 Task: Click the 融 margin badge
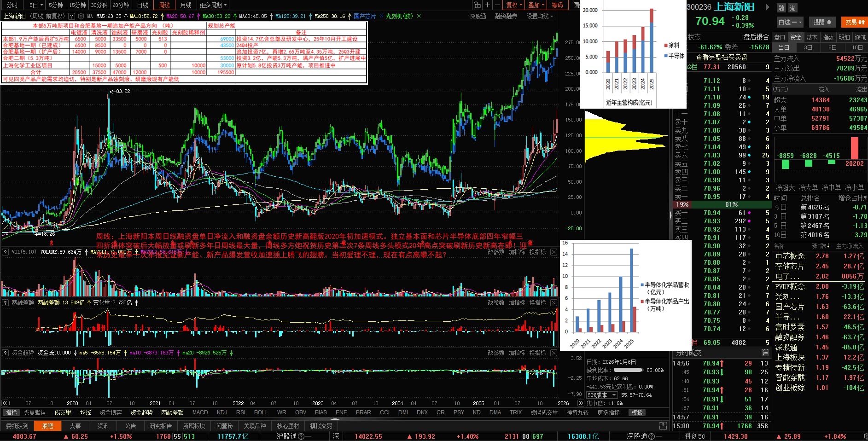(781, 8)
